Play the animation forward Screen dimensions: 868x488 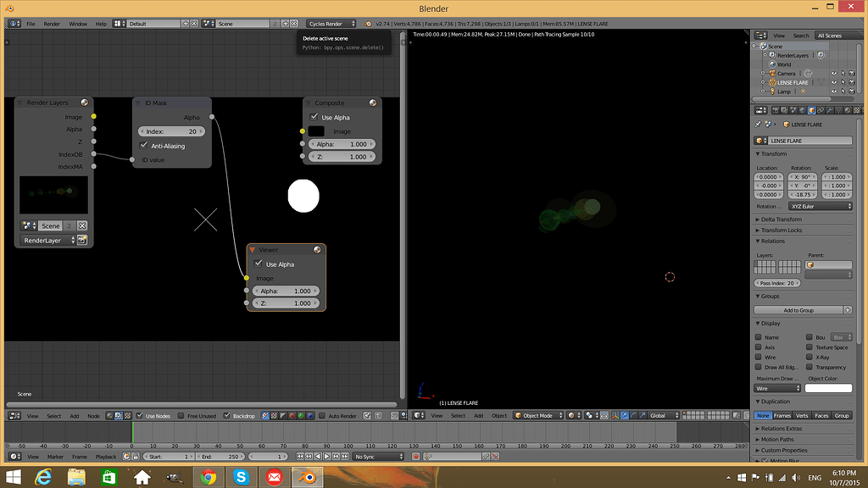click(326, 457)
